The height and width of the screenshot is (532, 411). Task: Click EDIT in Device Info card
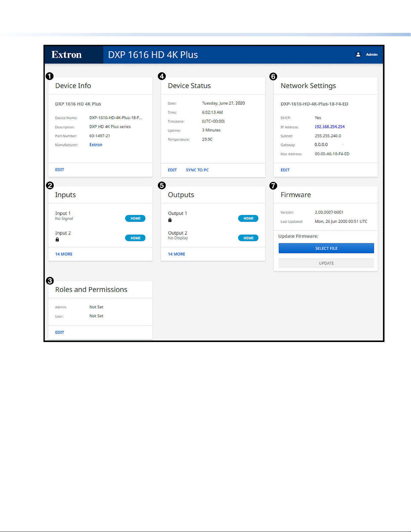click(60, 170)
